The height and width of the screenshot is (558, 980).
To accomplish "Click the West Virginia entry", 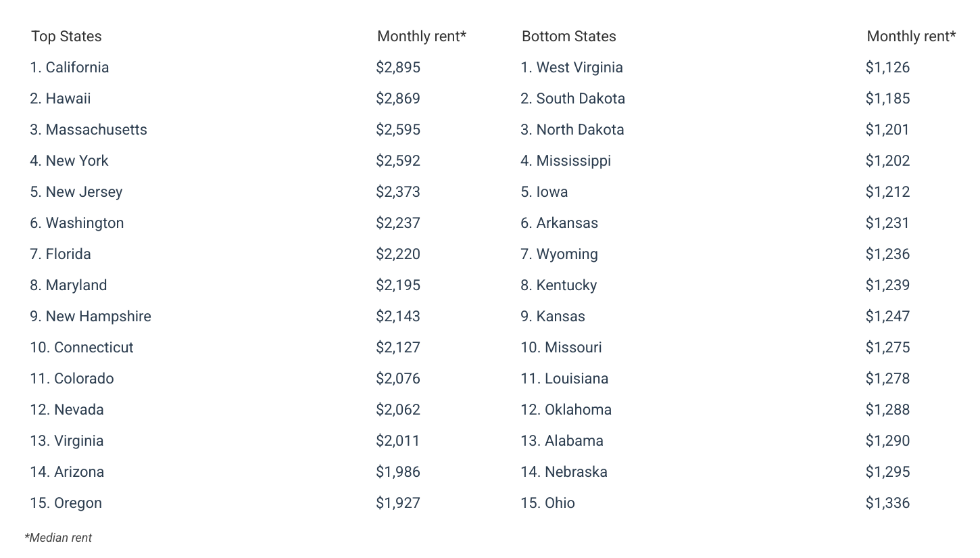I will point(572,68).
